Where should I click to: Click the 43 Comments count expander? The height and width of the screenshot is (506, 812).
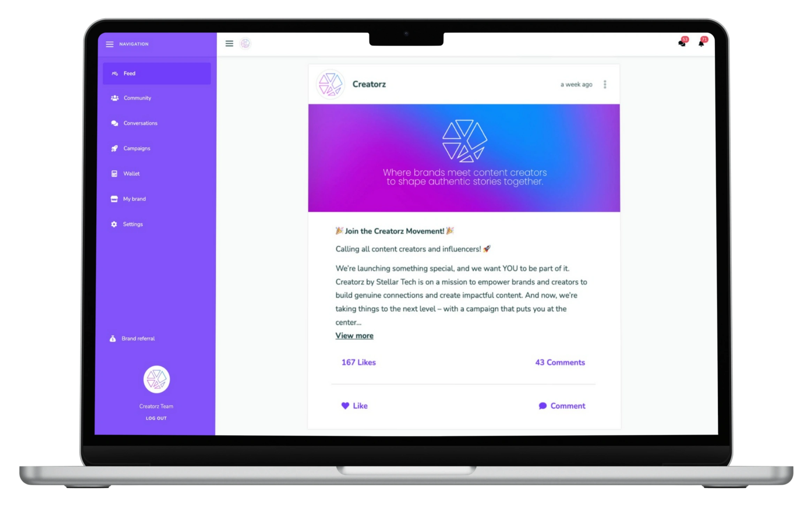(559, 361)
